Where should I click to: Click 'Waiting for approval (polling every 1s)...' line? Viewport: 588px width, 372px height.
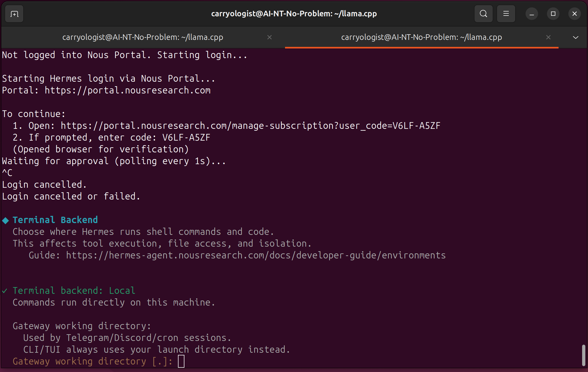click(114, 161)
